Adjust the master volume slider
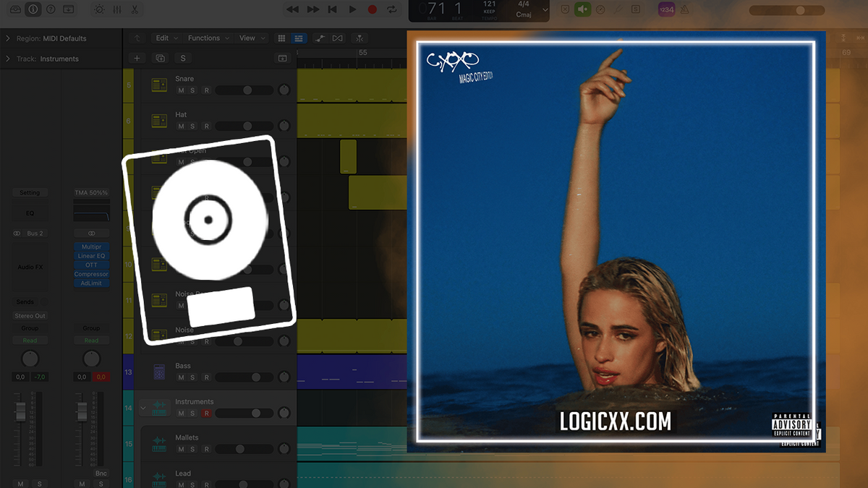The image size is (868, 488). tap(799, 10)
